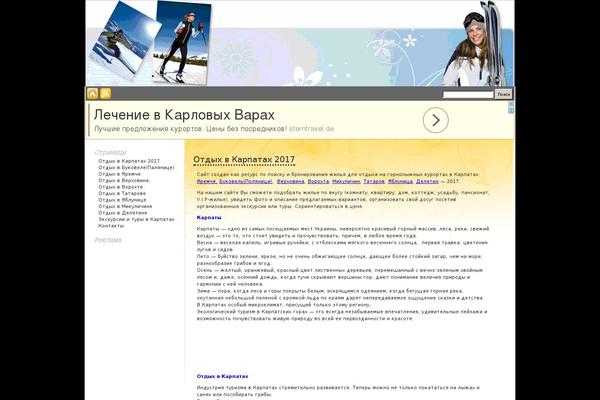600x400 pixels.
Task: Follow the Ворохта link in the intro paragraph
Action: coord(318,181)
